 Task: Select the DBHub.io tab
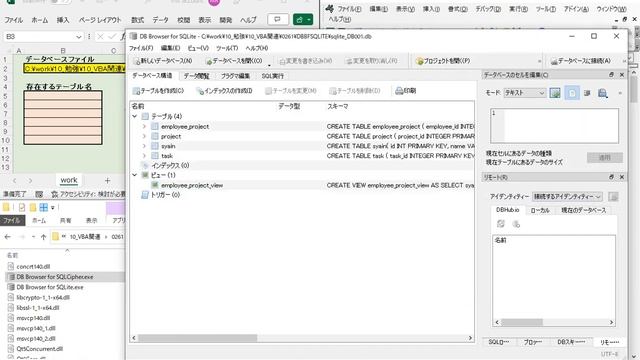[x=507, y=210]
